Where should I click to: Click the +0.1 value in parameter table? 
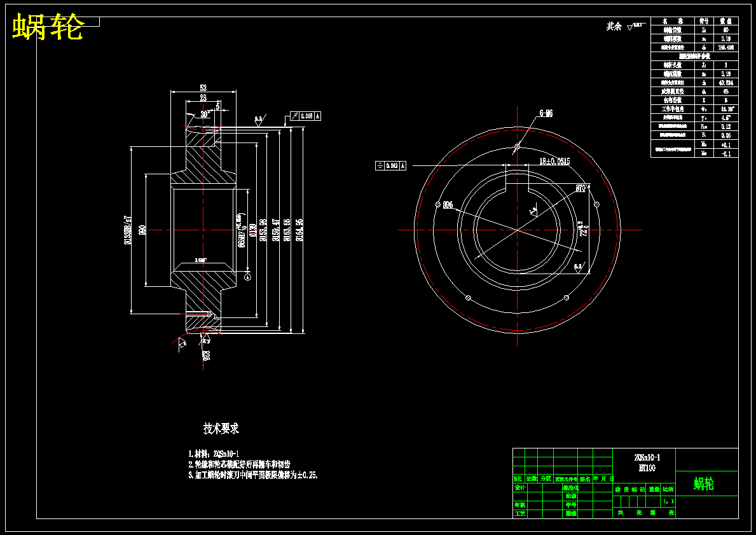725,145
